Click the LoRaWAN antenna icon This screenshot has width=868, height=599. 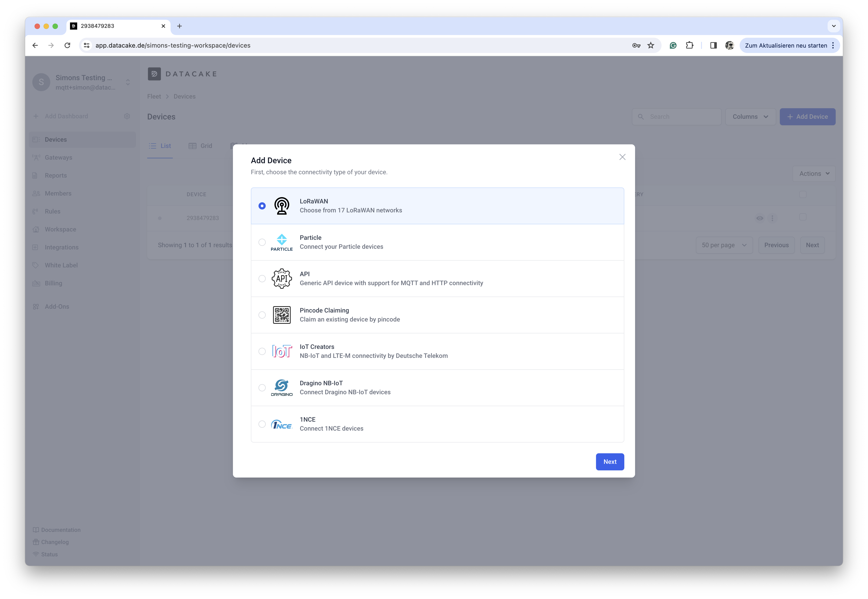point(281,206)
